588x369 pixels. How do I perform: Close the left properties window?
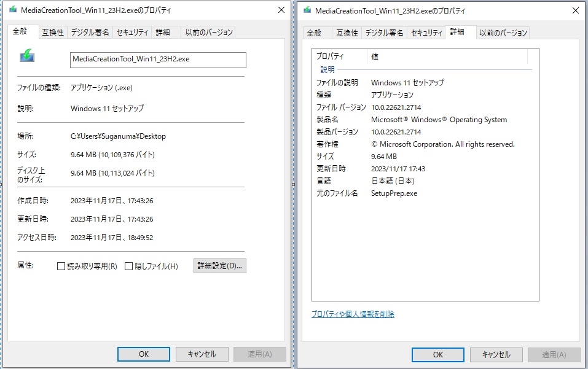(x=281, y=10)
